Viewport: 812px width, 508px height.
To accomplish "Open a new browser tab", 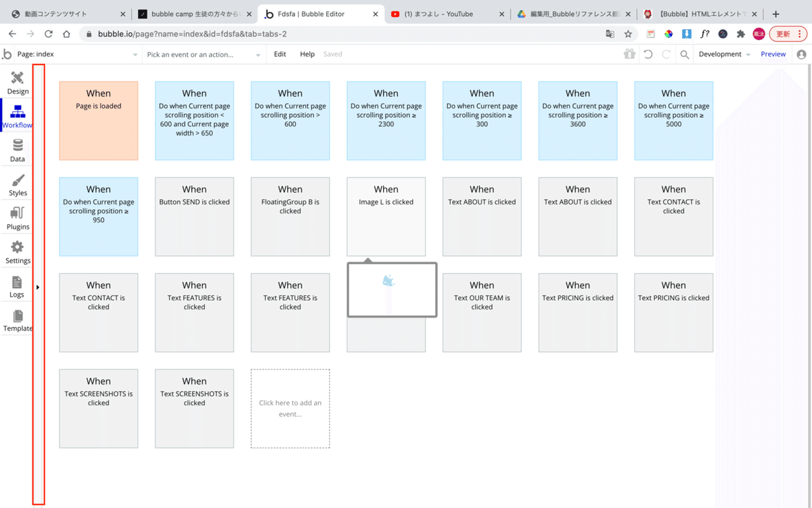I will (775, 14).
